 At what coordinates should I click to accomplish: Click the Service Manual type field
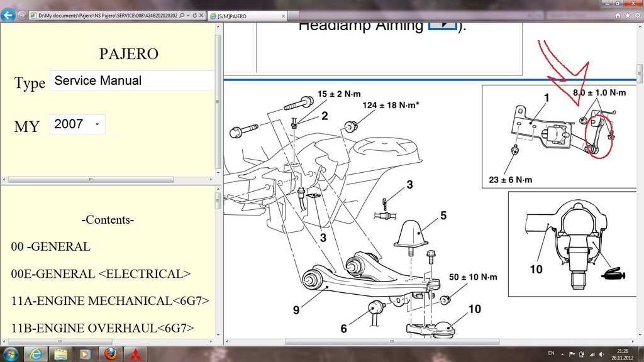[132, 80]
